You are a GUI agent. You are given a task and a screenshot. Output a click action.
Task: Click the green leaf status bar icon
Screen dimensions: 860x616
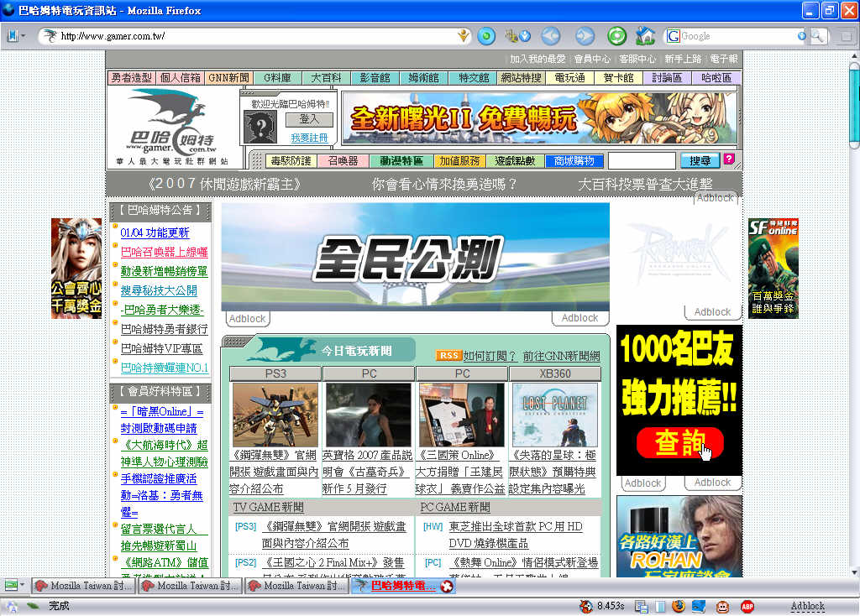[x=34, y=606]
